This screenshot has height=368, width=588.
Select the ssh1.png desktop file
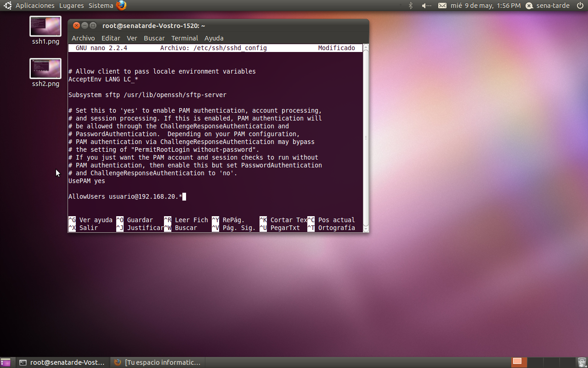tap(45, 30)
